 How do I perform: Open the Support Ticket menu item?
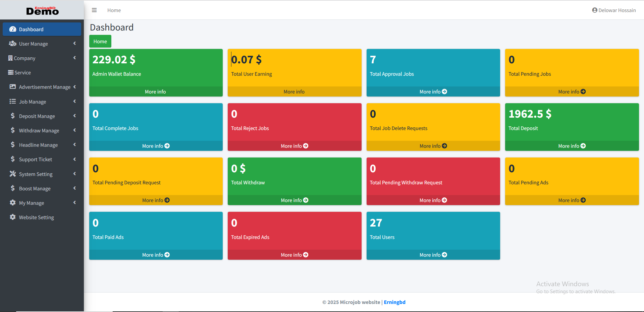(x=36, y=160)
